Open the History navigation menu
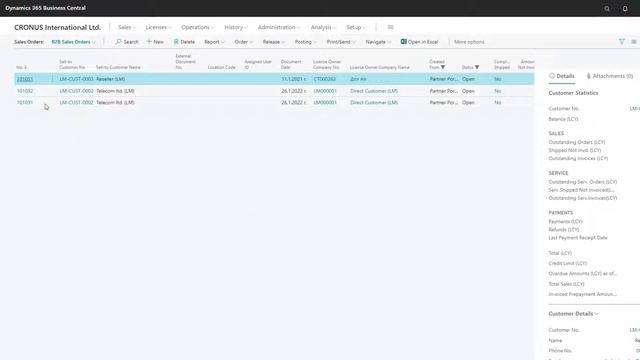Screen dimensions: 640x360 coord(236,27)
